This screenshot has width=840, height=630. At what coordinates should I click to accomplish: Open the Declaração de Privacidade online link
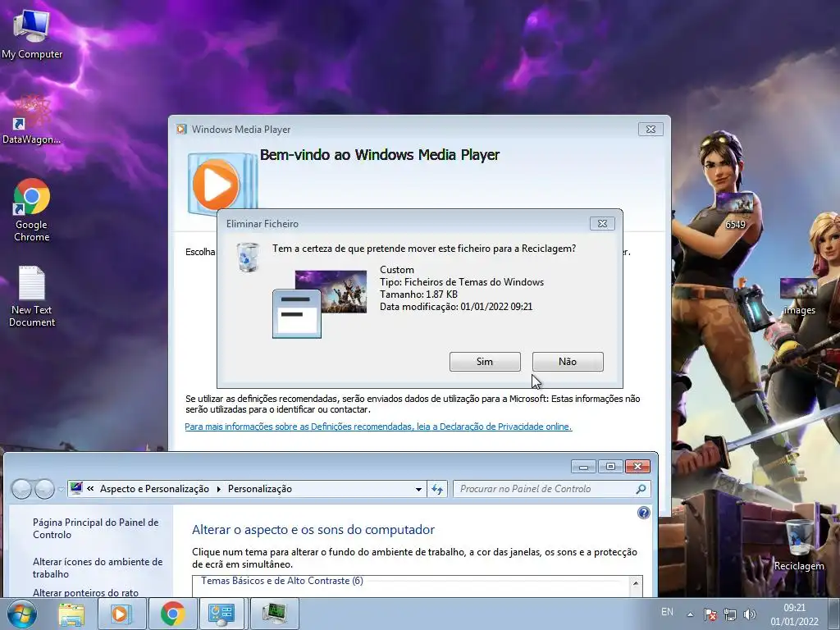click(378, 427)
